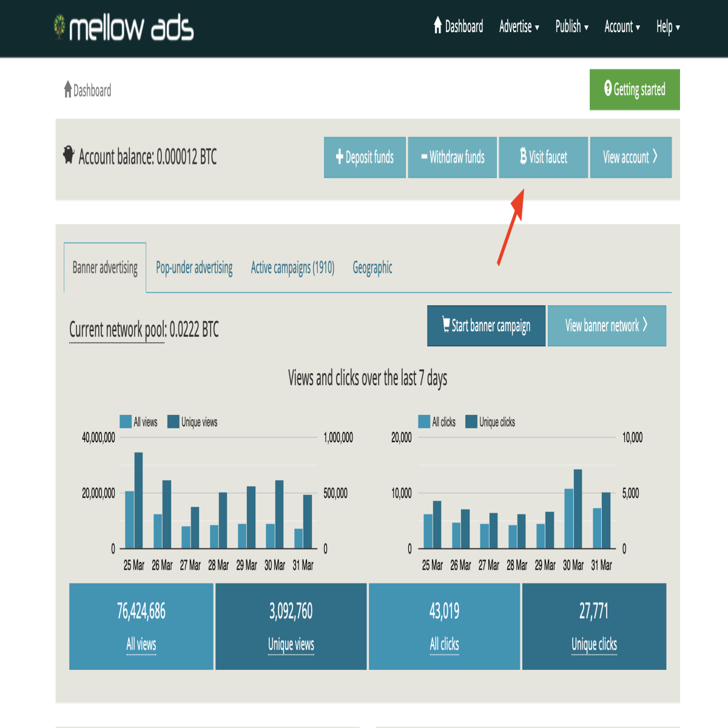This screenshot has height=728, width=728.
Task: Click View banner network button
Action: tap(607, 326)
